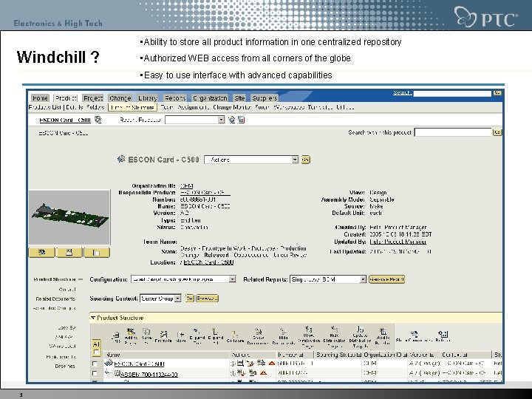
Task: Sort table by the Name column header
Action: [113, 355]
